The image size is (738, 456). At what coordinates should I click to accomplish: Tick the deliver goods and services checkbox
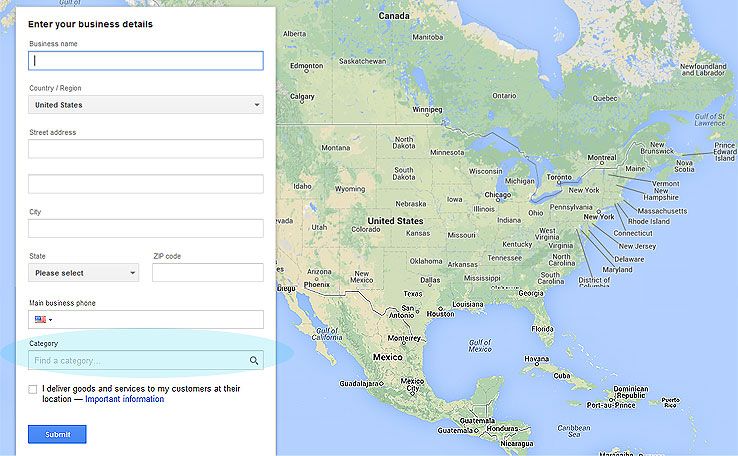(x=34, y=389)
